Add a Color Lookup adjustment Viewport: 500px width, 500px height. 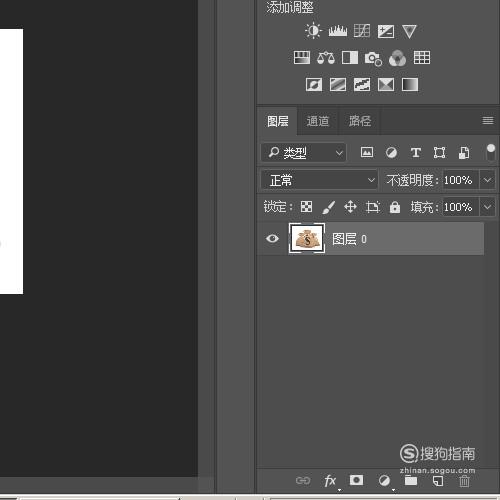422,58
